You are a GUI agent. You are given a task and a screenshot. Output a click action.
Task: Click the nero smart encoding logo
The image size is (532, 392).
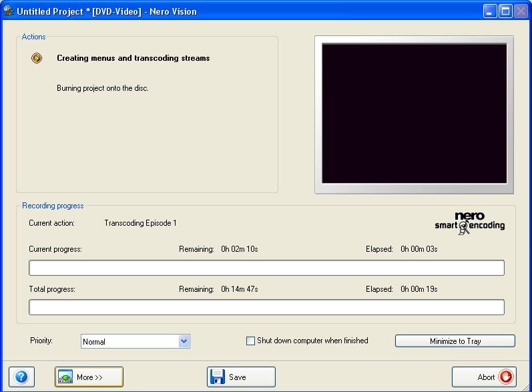(x=469, y=223)
